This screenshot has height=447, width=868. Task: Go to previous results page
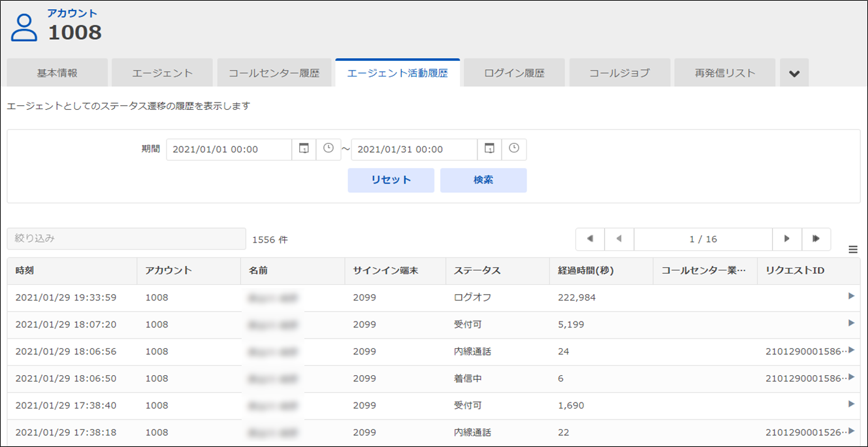pos(619,239)
